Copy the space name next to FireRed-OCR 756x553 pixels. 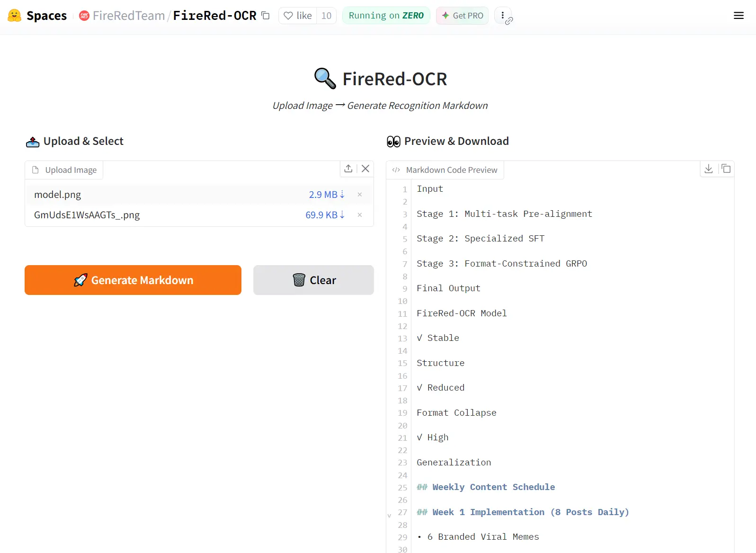coord(266,16)
